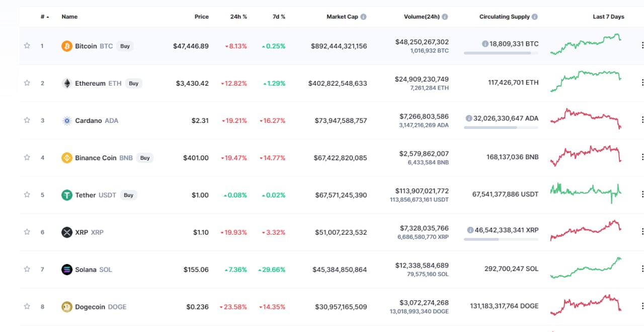Click info icon beside XRP circulating supply

click(x=470, y=230)
